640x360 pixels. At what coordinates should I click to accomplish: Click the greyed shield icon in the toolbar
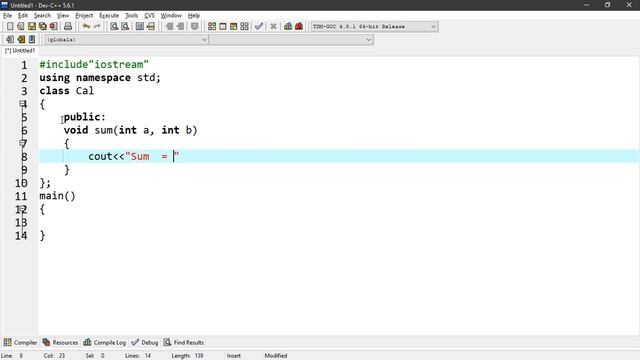[x=195, y=27]
